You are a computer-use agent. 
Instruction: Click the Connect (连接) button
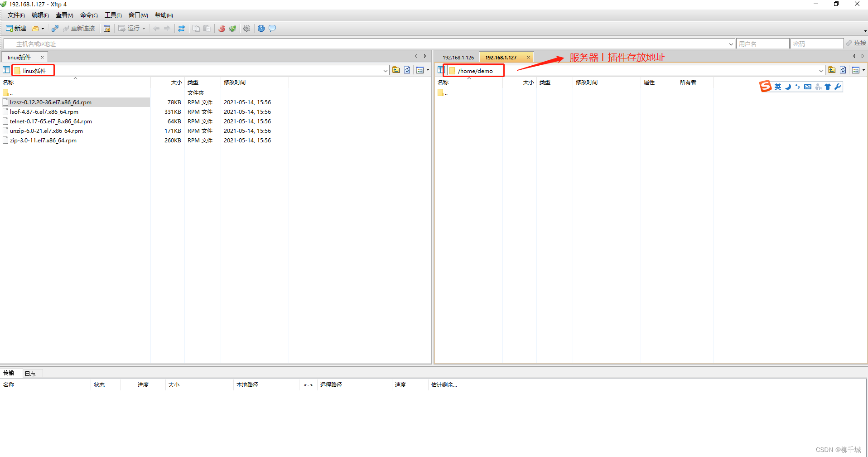[x=856, y=43]
